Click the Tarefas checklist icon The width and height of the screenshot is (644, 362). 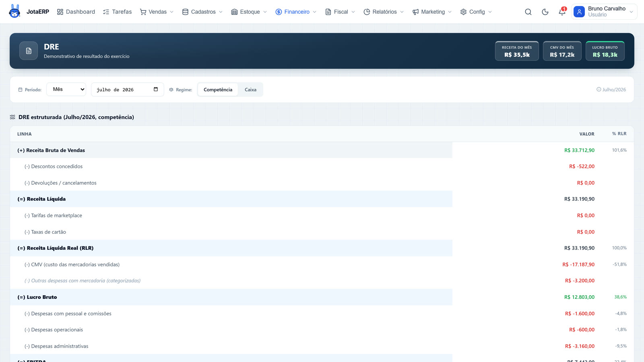106,12
